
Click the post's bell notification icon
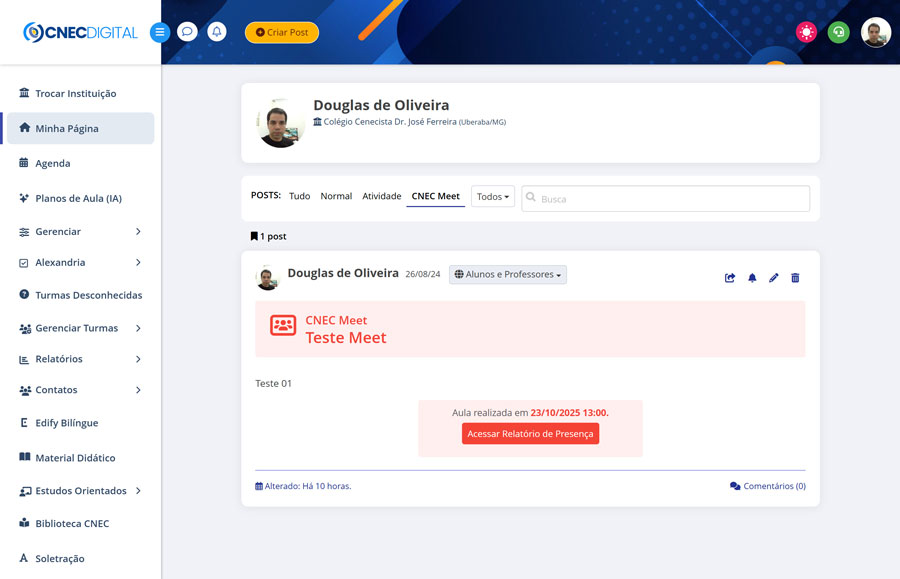coord(752,278)
